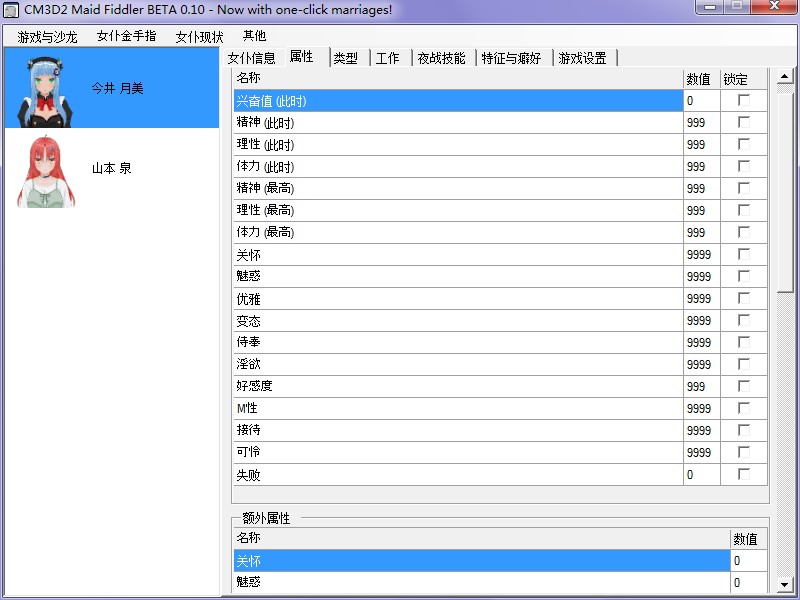Select the M性 row name
This screenshot has width=800, height=600.
pos(458,408)
